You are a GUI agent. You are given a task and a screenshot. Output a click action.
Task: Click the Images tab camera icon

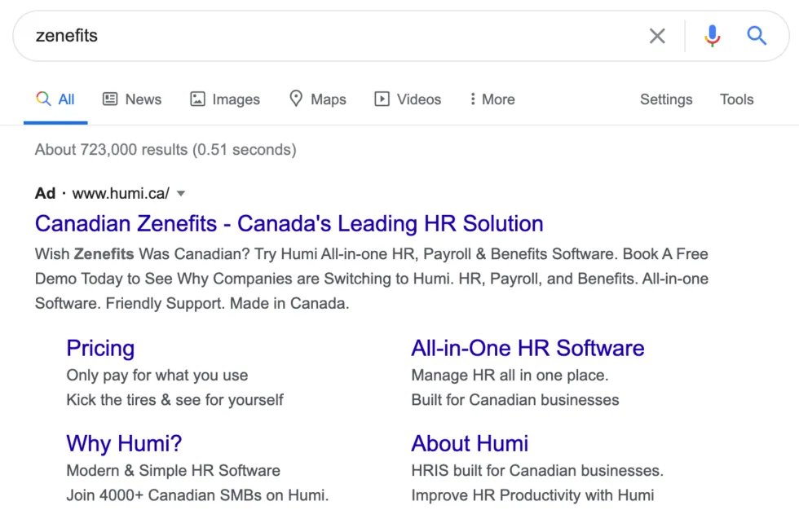click(x=197, y=99)
